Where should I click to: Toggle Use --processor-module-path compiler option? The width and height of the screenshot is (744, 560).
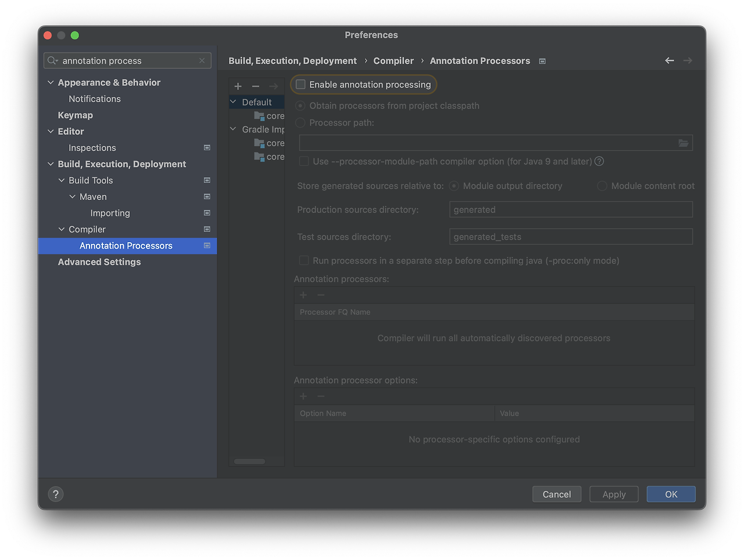tap(304, 161)
